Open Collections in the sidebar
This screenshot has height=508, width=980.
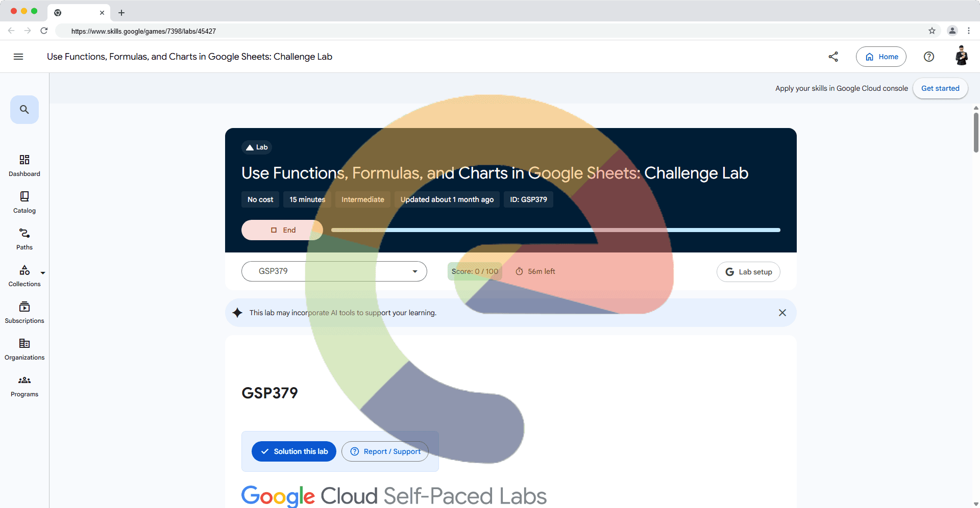point(24,276)
